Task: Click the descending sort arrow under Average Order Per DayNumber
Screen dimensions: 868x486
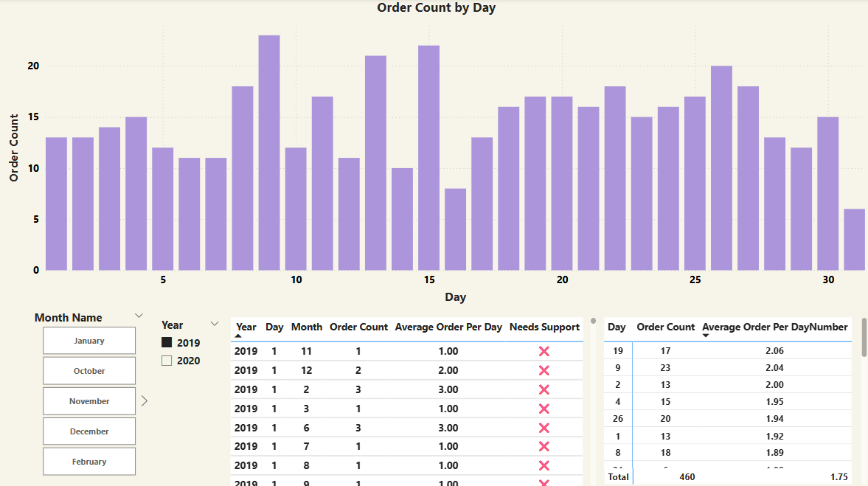Action: 706,336
